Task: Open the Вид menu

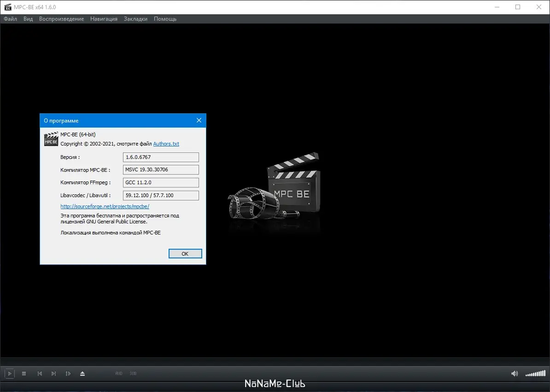Action: [x=28, y=19]
